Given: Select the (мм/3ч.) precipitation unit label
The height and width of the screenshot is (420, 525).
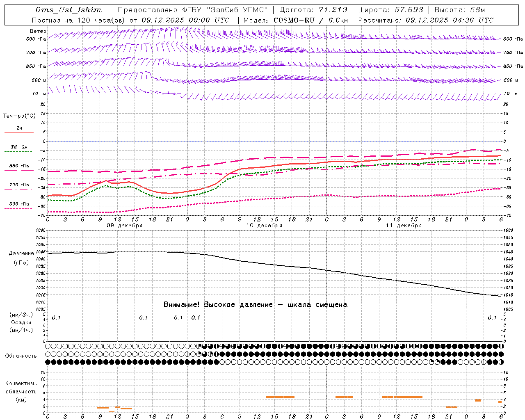Looking at the screenshot, I should [x=21, y=315].
